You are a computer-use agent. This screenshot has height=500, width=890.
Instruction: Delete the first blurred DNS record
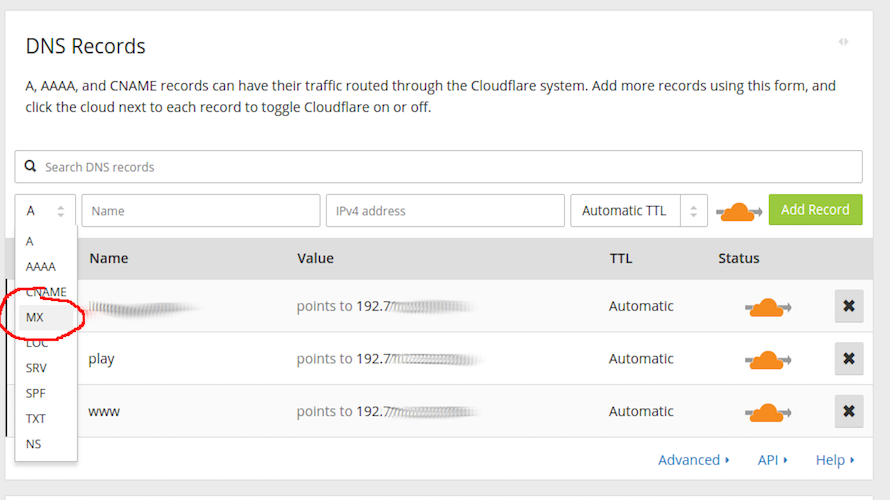849,306
